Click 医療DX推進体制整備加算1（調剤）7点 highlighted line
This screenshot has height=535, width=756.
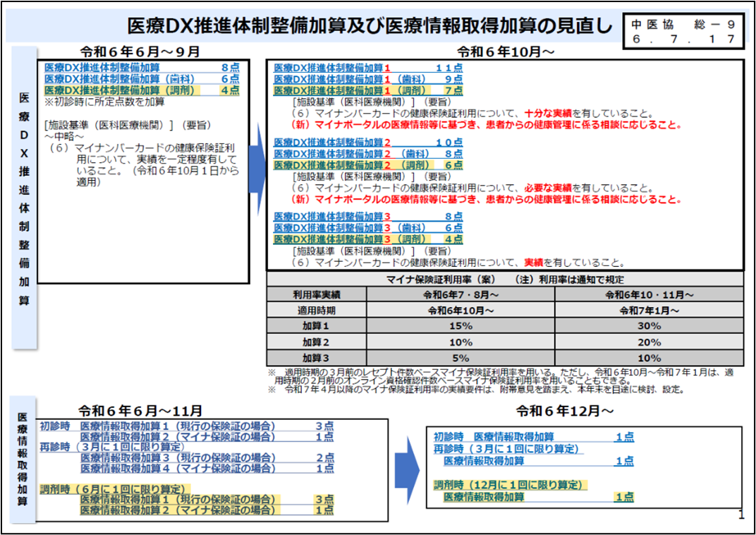click(x=367, y=90)
